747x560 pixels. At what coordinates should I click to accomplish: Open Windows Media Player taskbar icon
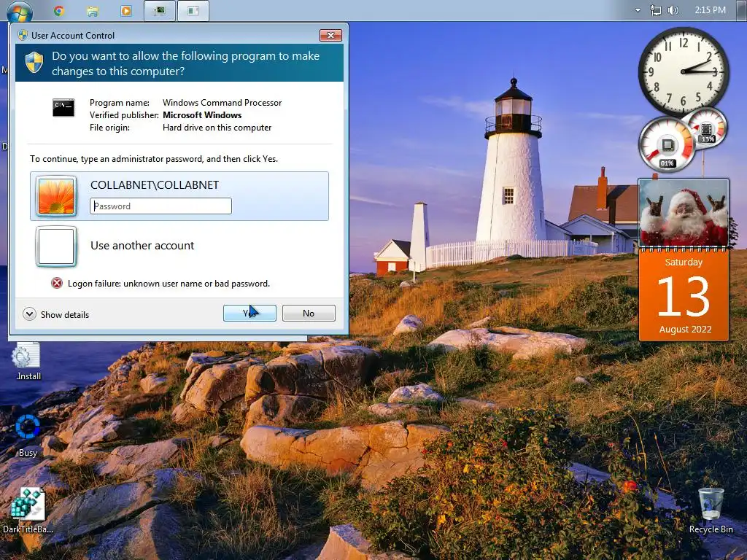125,10
